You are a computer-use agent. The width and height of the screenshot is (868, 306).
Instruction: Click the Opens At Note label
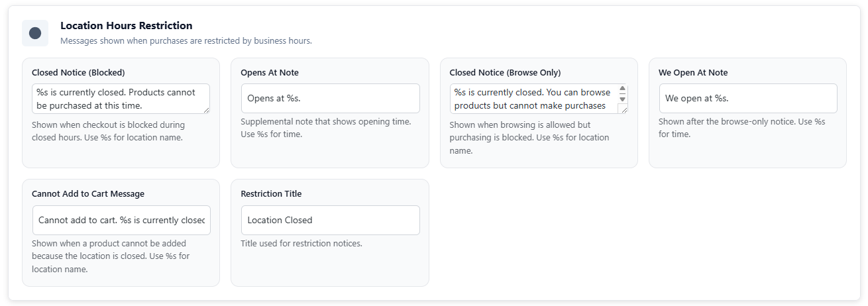click(x=270, y=73)
